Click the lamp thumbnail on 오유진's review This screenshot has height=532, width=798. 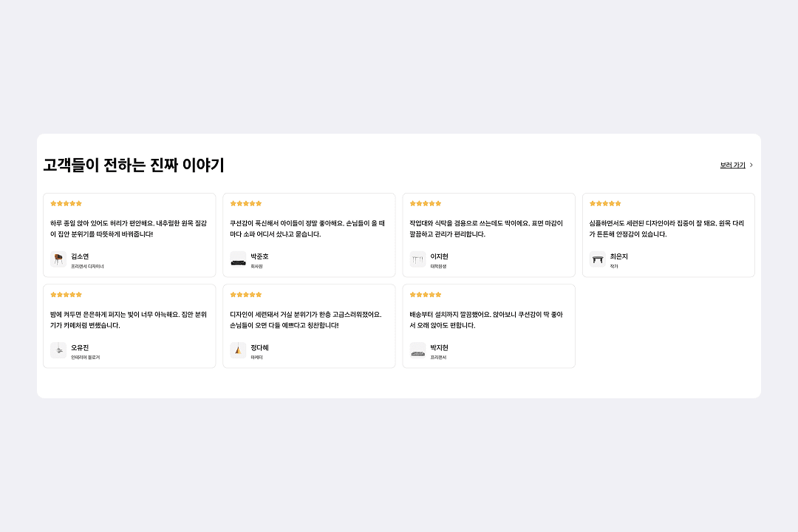point(58,350)
